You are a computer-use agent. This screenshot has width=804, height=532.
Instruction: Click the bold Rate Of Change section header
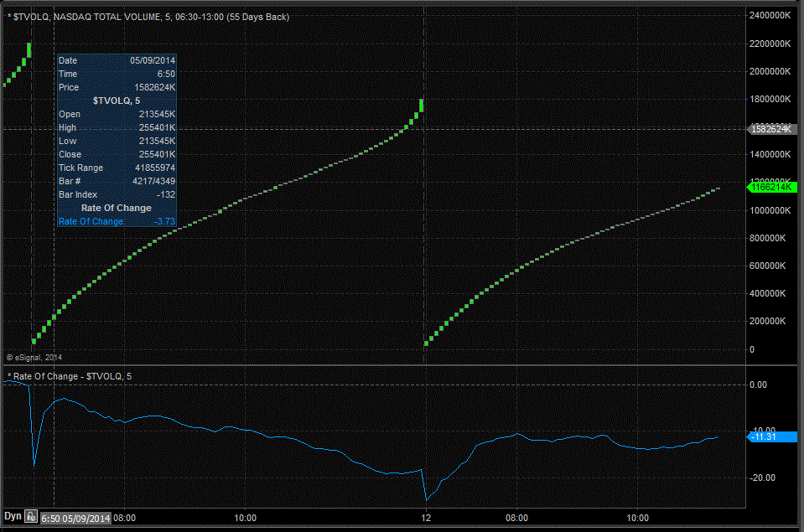(x=117, y=208)
